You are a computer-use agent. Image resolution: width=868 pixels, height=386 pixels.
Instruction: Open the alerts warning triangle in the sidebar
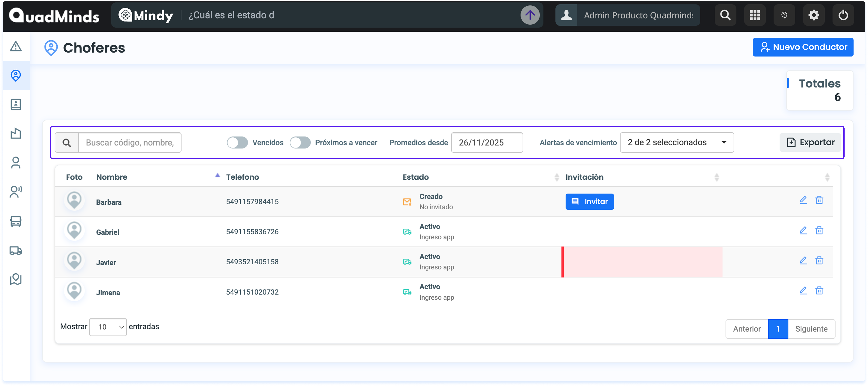click(x=15, y=46)
